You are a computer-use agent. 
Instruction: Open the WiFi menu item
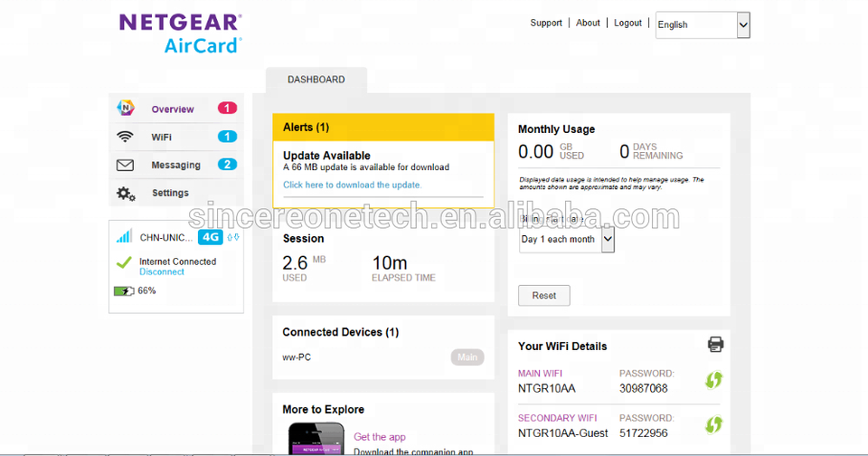click(176, 137)
